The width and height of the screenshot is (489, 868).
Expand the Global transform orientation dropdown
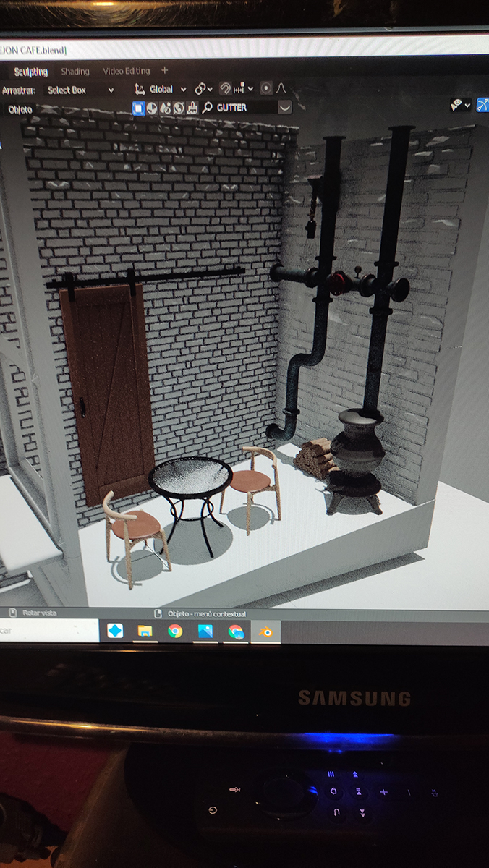coord(161,89)
